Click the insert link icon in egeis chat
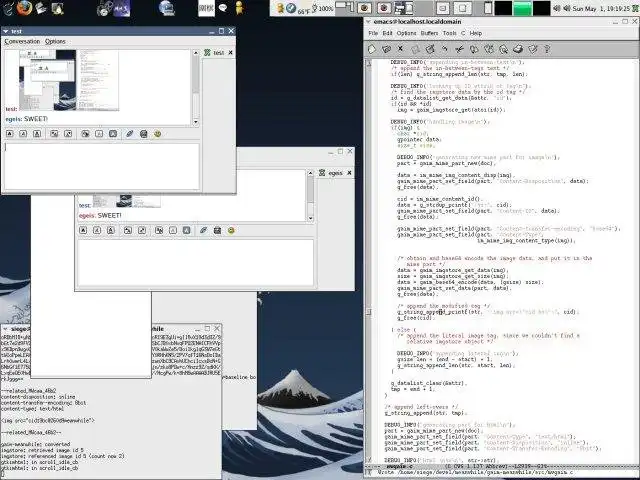This screenshot has height=480, width=640. point(203,231)
